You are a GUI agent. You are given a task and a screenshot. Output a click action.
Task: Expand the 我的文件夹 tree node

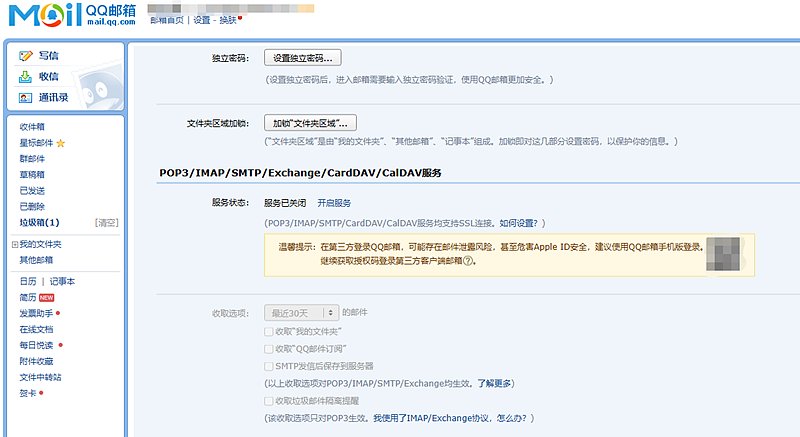click(x=14, y=244)
